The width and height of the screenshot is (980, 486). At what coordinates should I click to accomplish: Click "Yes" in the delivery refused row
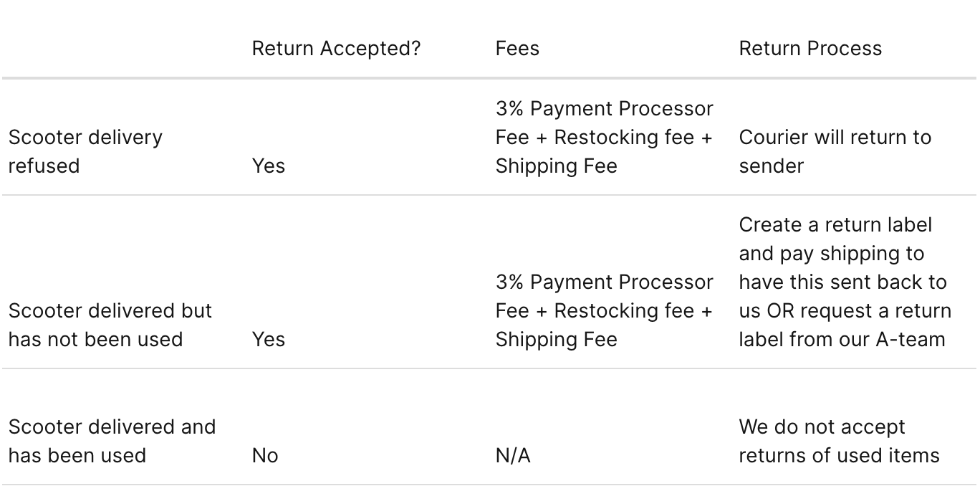tap(269, 166)
